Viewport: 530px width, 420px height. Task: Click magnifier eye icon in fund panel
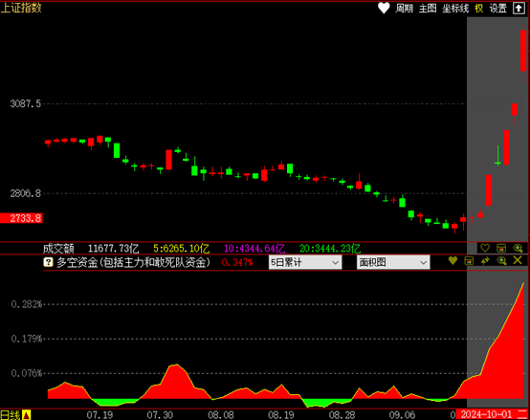pos(501,260)
